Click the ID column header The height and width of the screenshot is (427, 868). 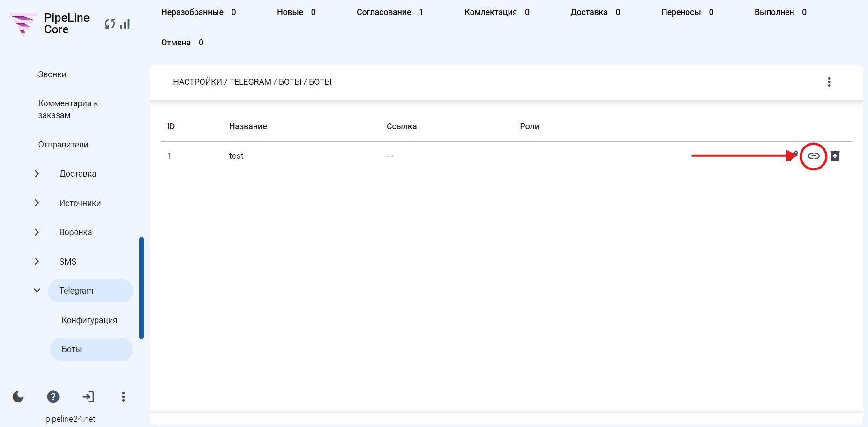[x=171, y=126]
